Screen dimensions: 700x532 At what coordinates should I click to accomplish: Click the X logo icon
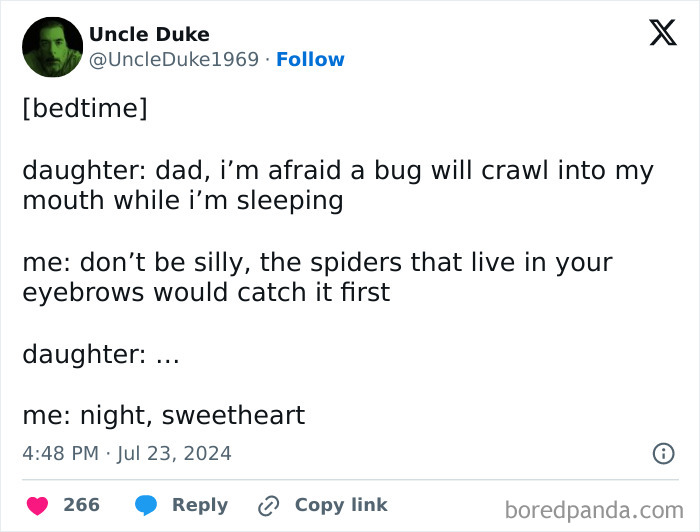pos(662,32)
